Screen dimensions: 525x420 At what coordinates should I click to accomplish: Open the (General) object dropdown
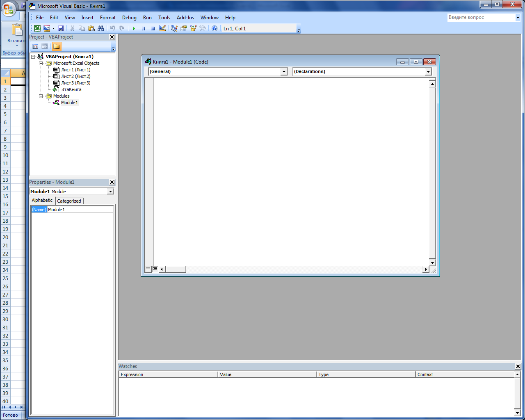[284, 72]
